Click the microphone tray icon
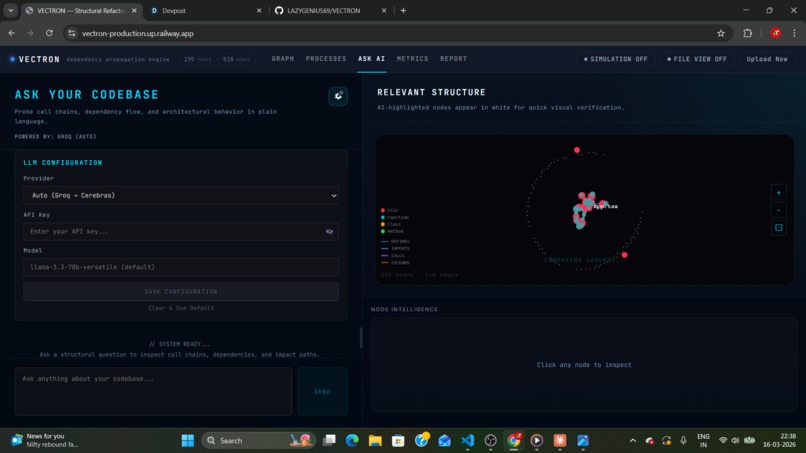The width and height of the screenshot is (806, 453). pyautogui.click(x=683, y=441)
